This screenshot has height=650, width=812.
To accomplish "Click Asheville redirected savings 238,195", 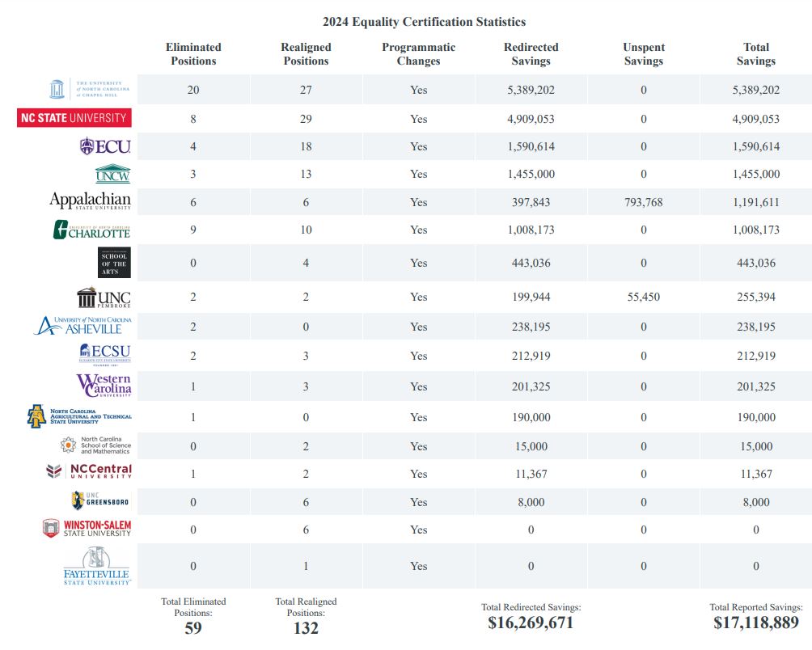I will click(x=531, y=327).
